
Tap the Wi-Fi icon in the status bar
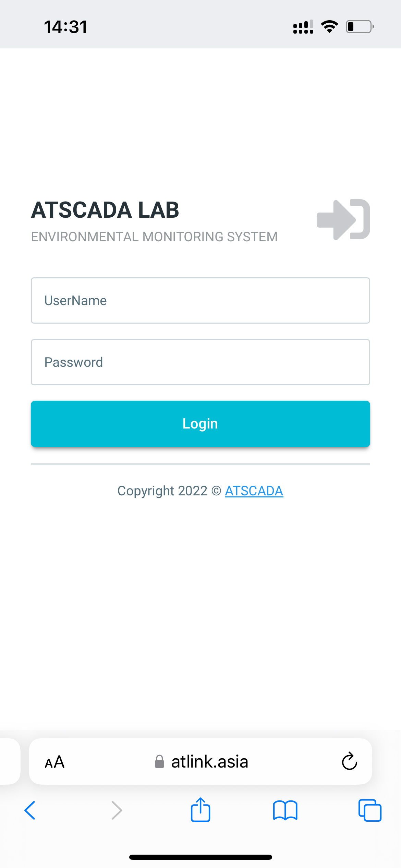tap(329, 26)
